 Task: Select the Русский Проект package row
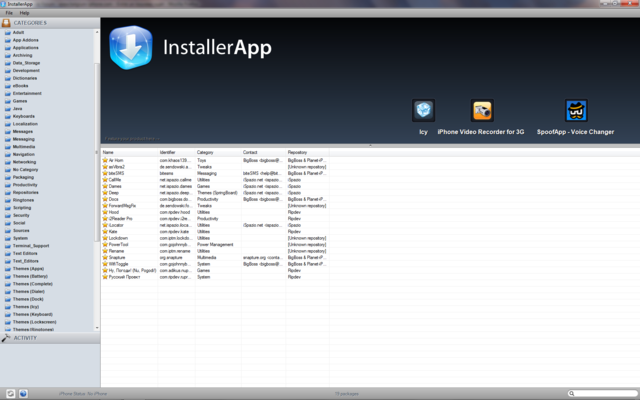[215, 277]
